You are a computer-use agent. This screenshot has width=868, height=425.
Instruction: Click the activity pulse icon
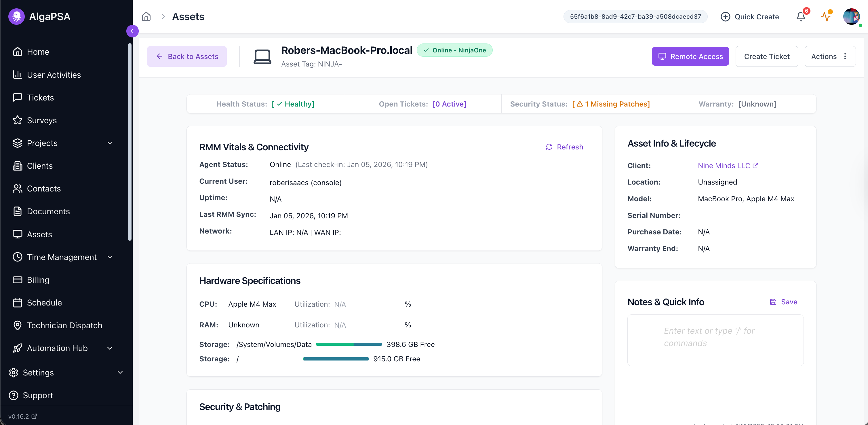(825, 16)
